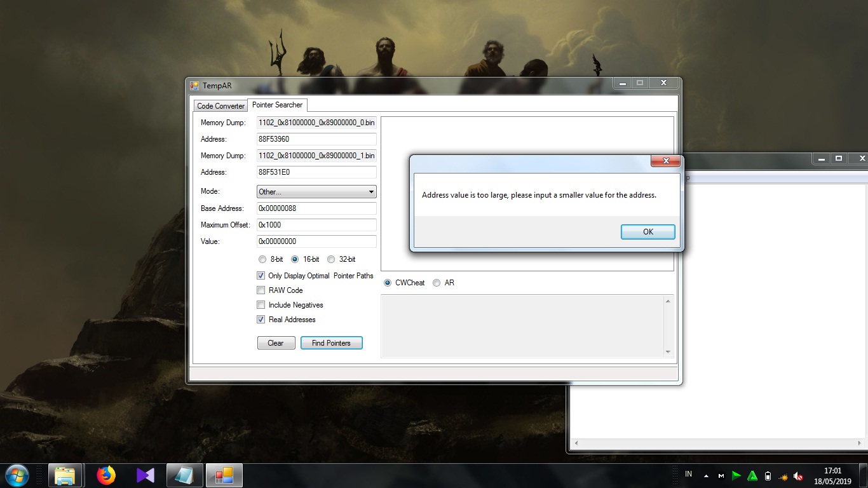
Task: Click the Address field containing 88F531E0
Action: click(316, 172)
